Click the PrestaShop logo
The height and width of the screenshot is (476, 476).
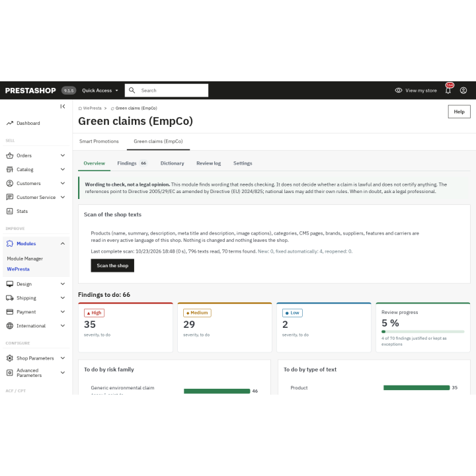point(30,91)
